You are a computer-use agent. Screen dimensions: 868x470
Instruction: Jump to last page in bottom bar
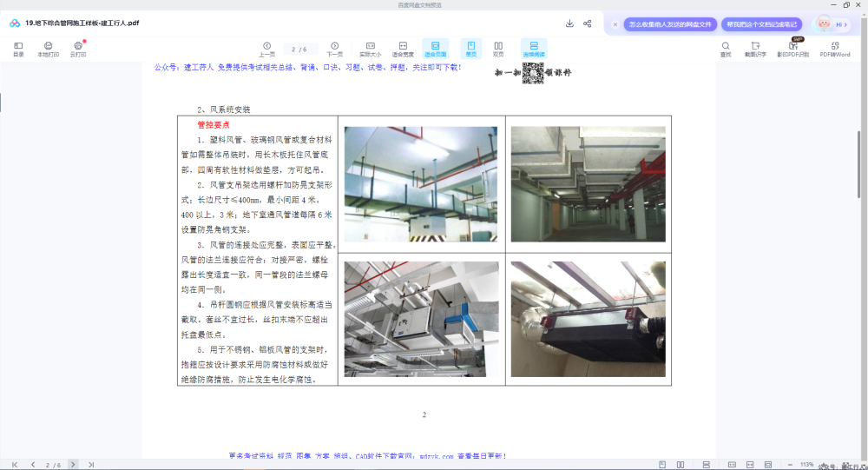(91, 465)
